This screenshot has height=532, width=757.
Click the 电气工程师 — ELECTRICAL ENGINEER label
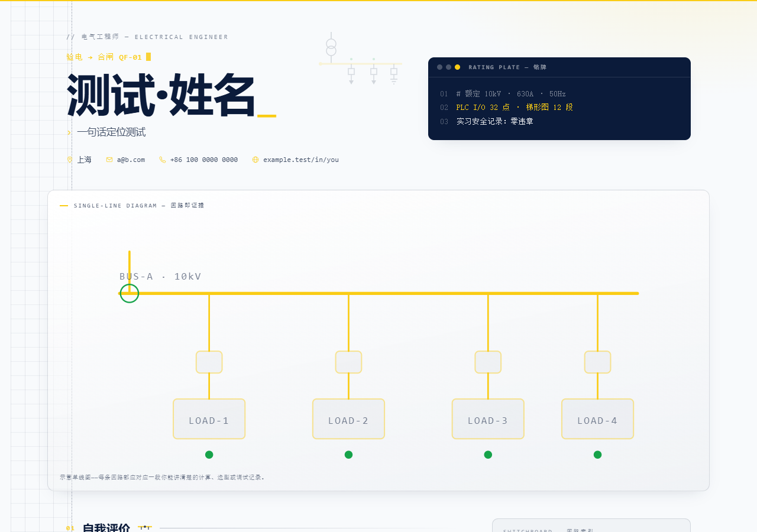coord(147,37)
